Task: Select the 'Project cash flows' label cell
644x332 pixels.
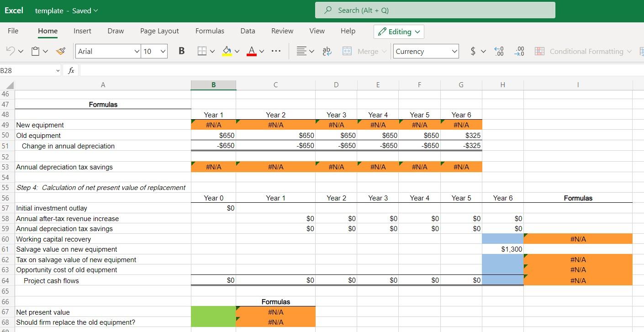Action: tap(103, 280)
